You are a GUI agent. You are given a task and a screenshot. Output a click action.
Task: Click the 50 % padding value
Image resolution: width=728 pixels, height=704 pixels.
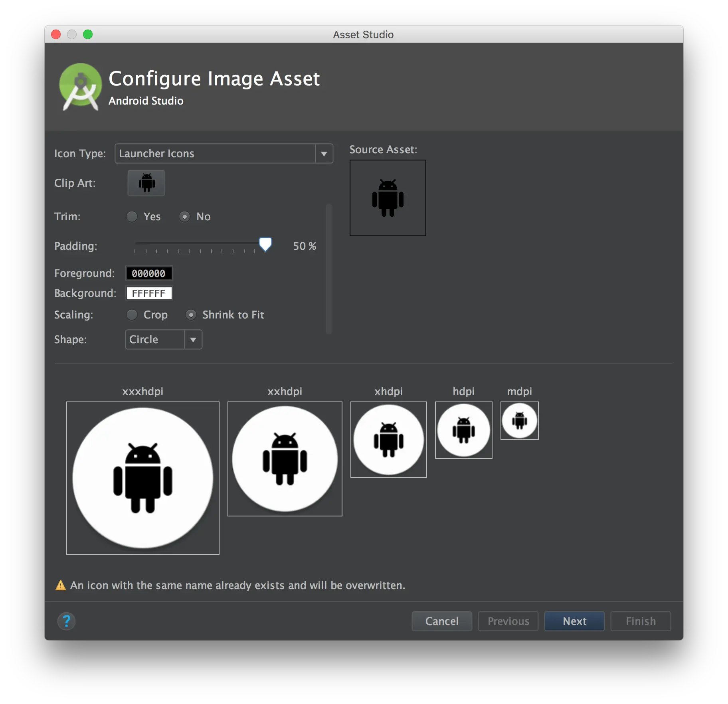(305, 246)
